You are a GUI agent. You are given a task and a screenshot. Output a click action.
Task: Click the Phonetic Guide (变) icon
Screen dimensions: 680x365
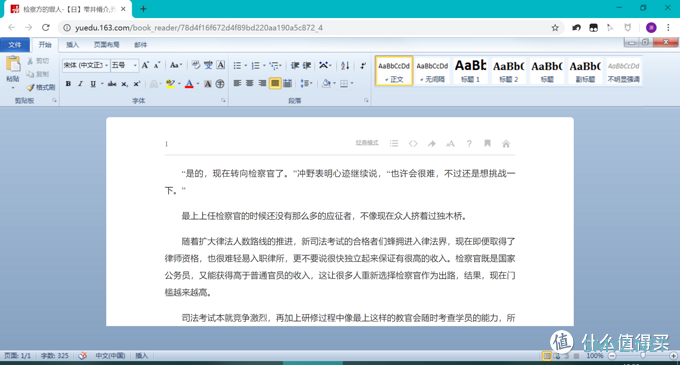tap(209, 65)
